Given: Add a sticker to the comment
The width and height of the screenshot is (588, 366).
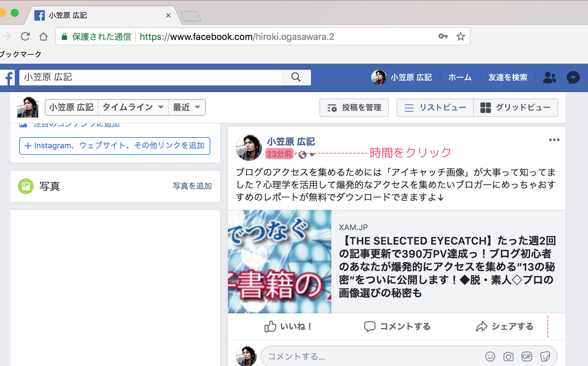Looking at the screenshot, I should tap(545, 356).
